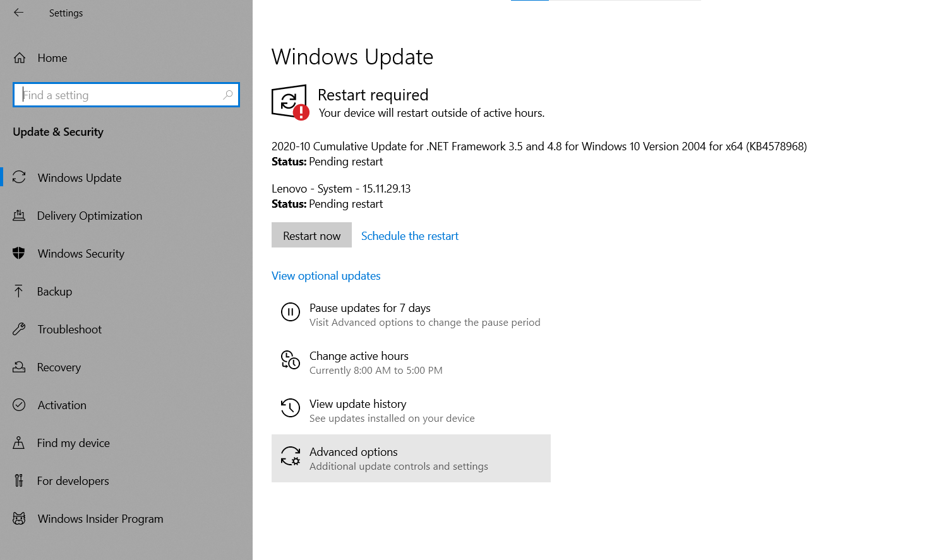The width and height of the screenshot is (931, 560).
Task: Click the back arrow at top left
Action: pyautogui.click(x=18, y=12)
